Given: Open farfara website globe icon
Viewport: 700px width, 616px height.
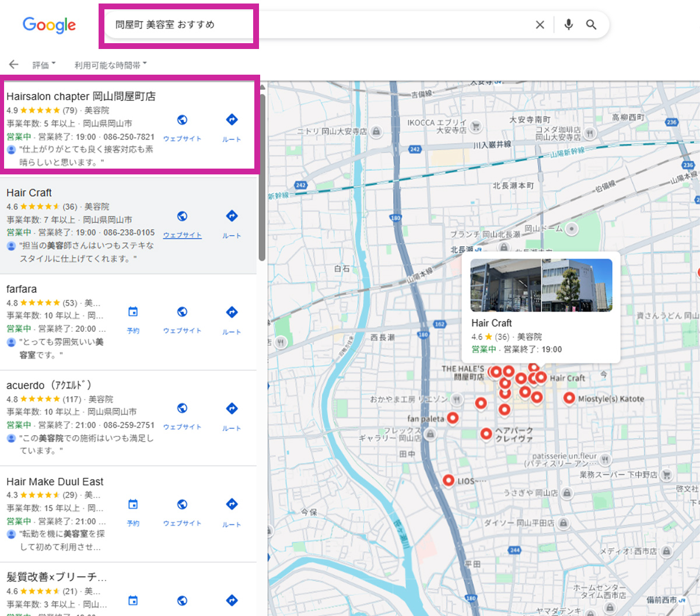Looking at the screenshot, I should [182, 312].
